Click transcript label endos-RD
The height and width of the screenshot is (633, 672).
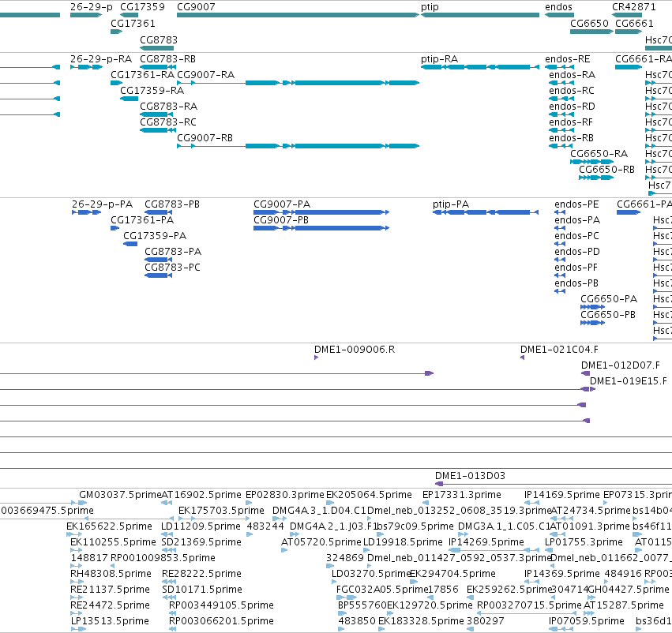(x=573, y=107)
